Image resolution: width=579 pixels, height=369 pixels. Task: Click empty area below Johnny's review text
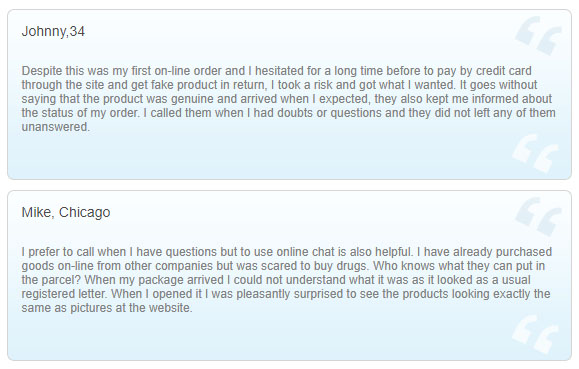tap(258, 157)
